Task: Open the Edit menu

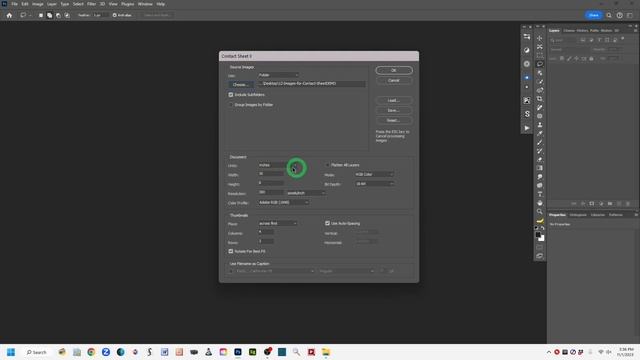Action: pyautogui.click(x=25, y=4)
